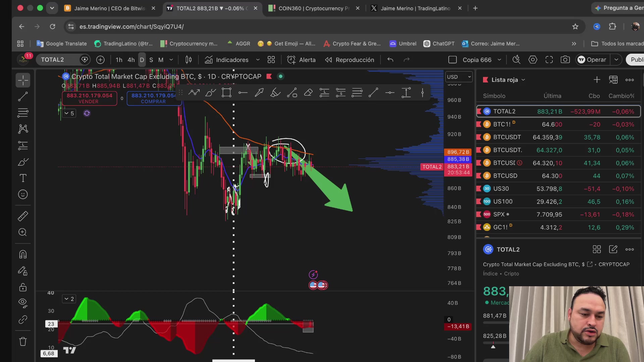Collapse the lower pane legend showing 2

point(69,299)
